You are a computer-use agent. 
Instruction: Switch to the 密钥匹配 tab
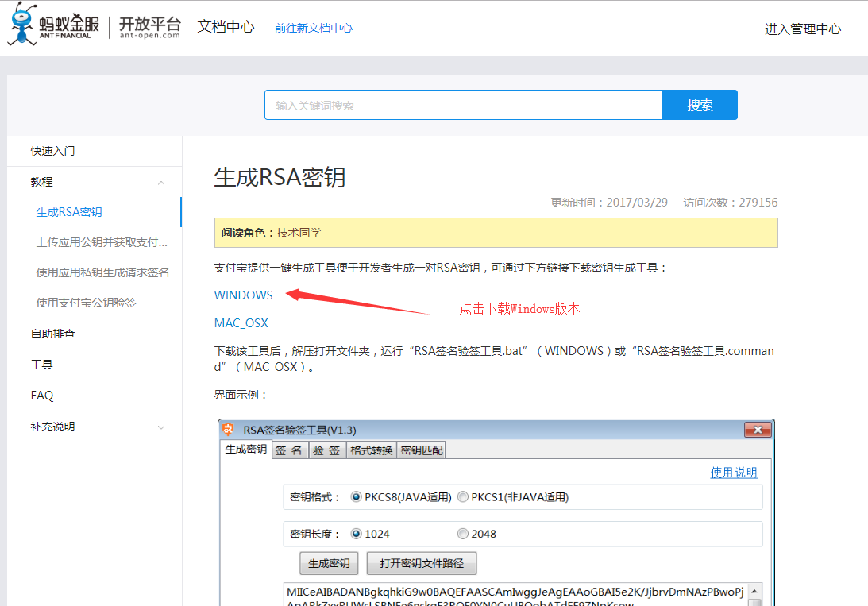pos(421,450)
